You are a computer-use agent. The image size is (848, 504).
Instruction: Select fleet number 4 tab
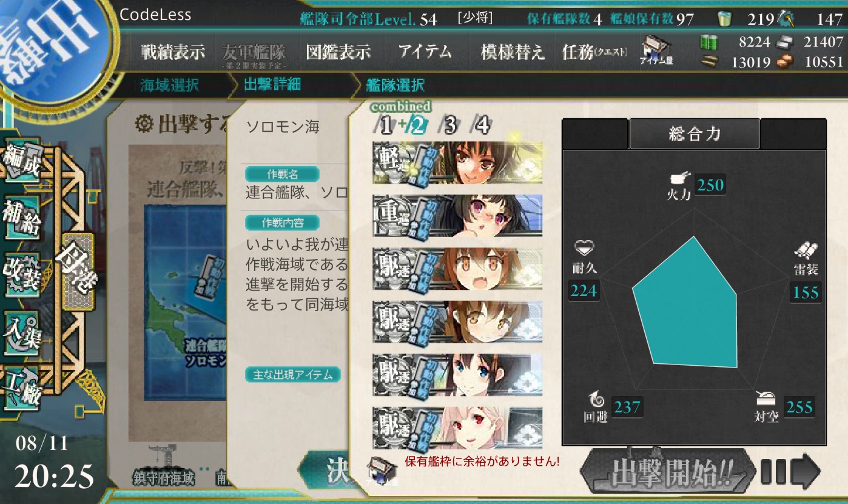[x=482, y=125]
